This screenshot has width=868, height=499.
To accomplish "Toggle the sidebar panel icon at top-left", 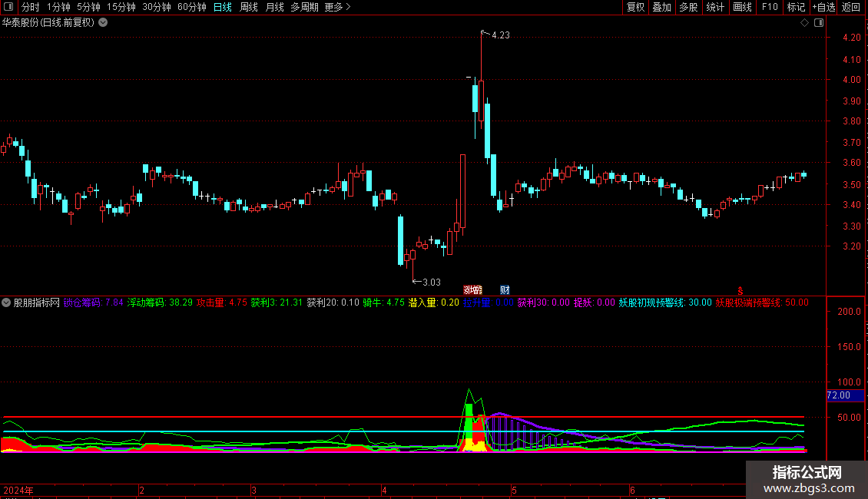I will 8,7.
